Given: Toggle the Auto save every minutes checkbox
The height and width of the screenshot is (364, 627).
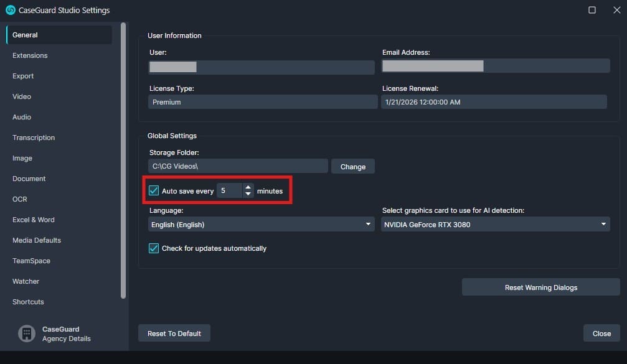Looking at the screenshot, I should 153,190.
